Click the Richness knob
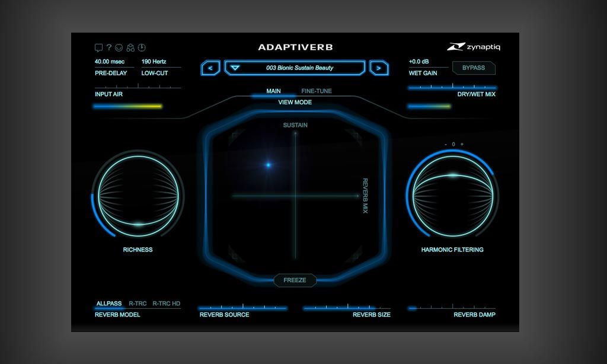The width and height of the screenshot is (607, 364). (x=138, y=196)
